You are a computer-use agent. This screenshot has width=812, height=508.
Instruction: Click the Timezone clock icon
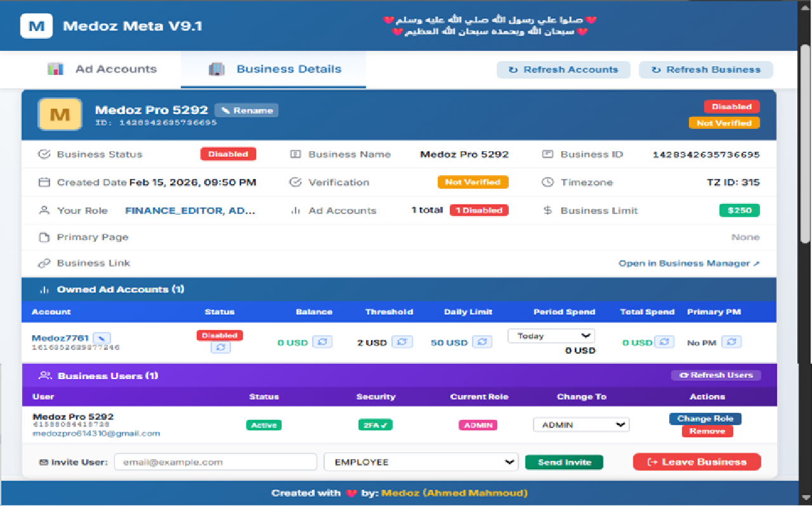(x=548, y=182)
